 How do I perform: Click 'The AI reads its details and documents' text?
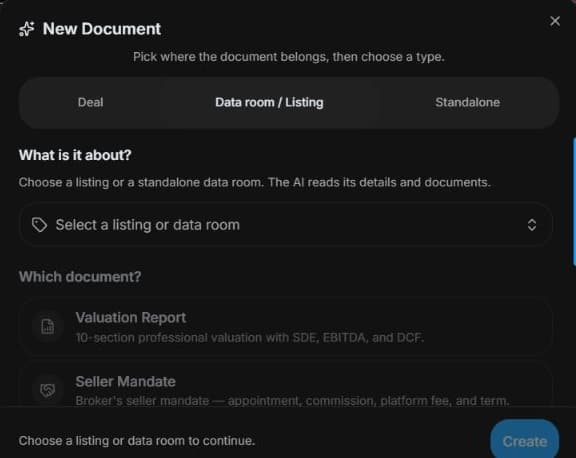(379, 183)
